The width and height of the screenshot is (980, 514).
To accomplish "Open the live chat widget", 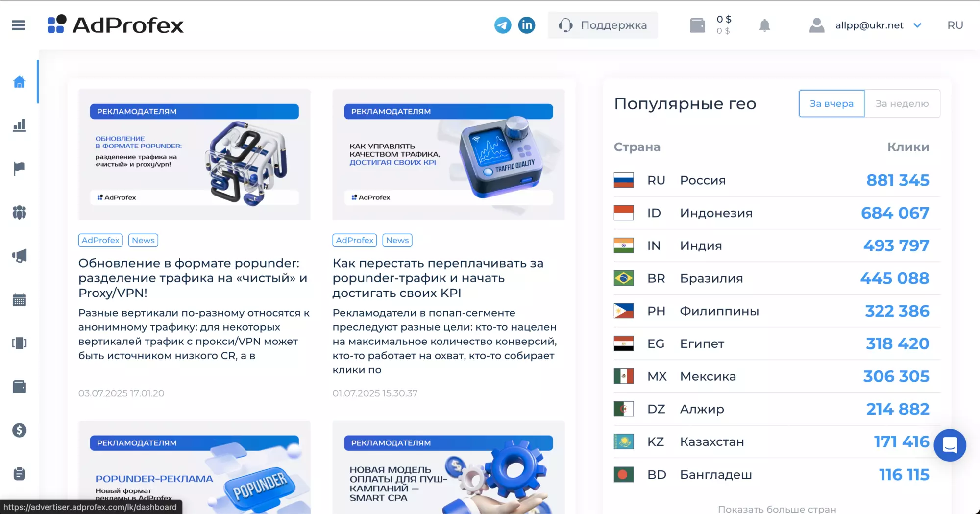I will [x=950, y=445].
